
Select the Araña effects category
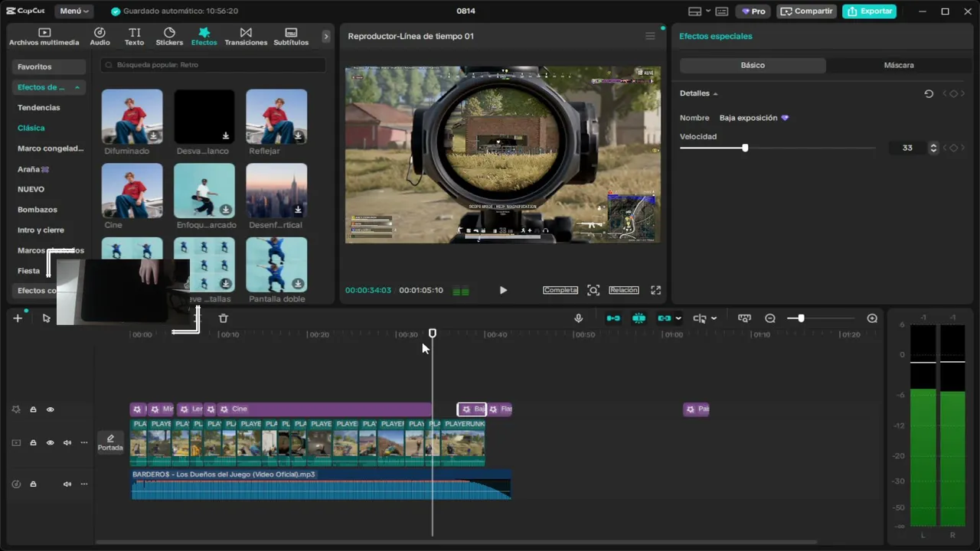(x=33, y=169)
